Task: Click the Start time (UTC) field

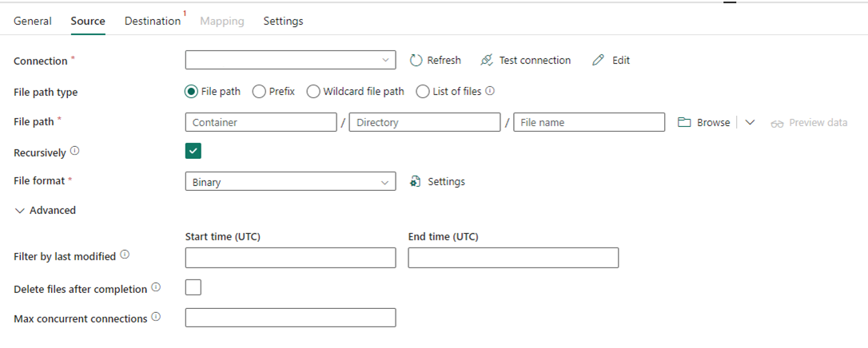Action: tap(290, 258)
